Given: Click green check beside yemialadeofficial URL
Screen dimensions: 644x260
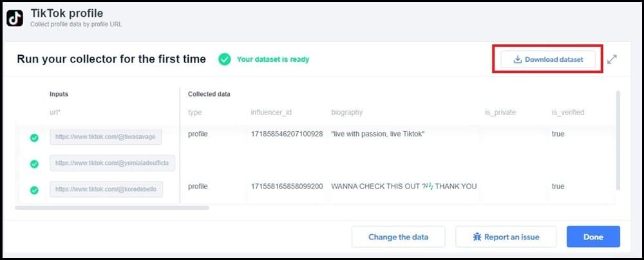Looking at the screenshot, I should pos(35,164).
